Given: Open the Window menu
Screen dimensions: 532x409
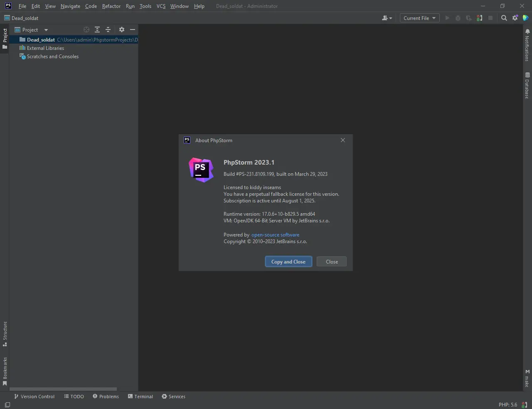Looking at the screenshot, I should [x=180, y=6].
